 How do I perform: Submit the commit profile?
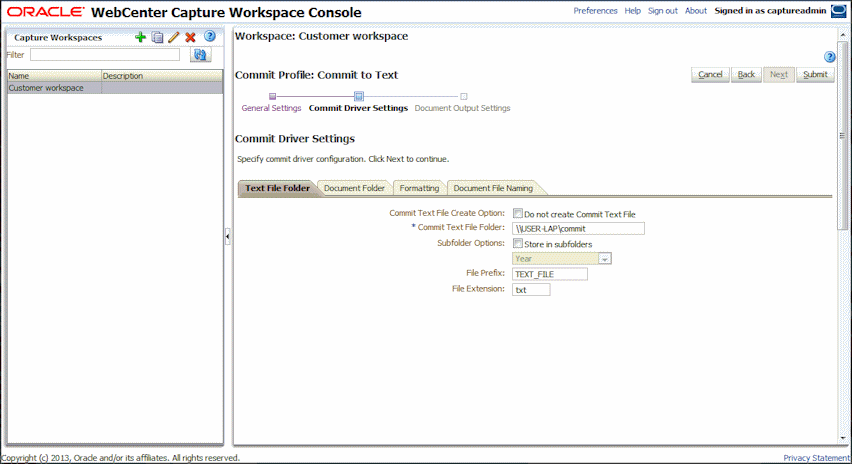click(x=815, y=74)
